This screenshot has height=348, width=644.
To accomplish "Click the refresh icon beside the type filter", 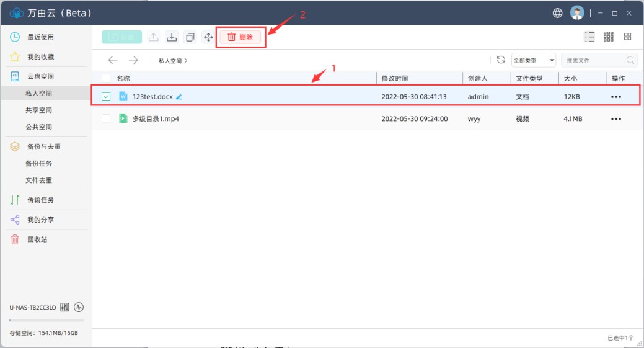I will [501, 60].
